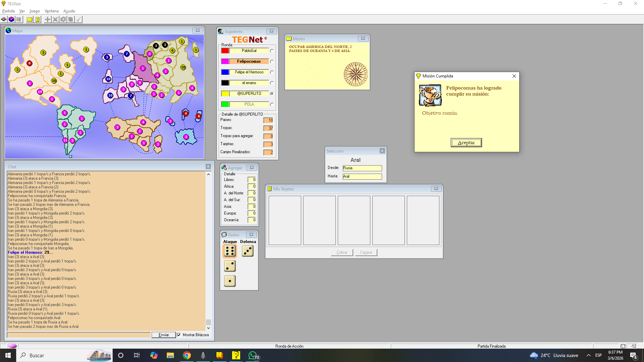Click the Enviar chat button
The width and height of the screenshot is (644, 362).
click(163, 335)
